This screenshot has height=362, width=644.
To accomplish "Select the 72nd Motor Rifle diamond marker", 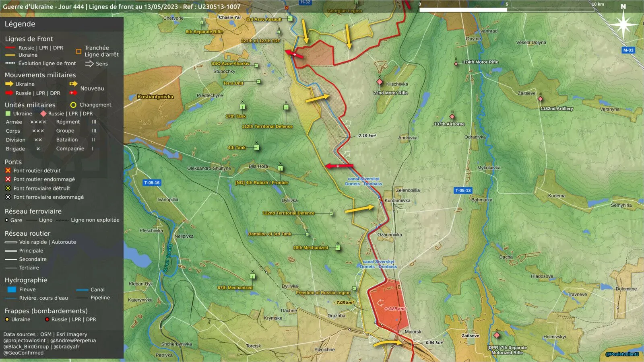I will pos(380,82).
